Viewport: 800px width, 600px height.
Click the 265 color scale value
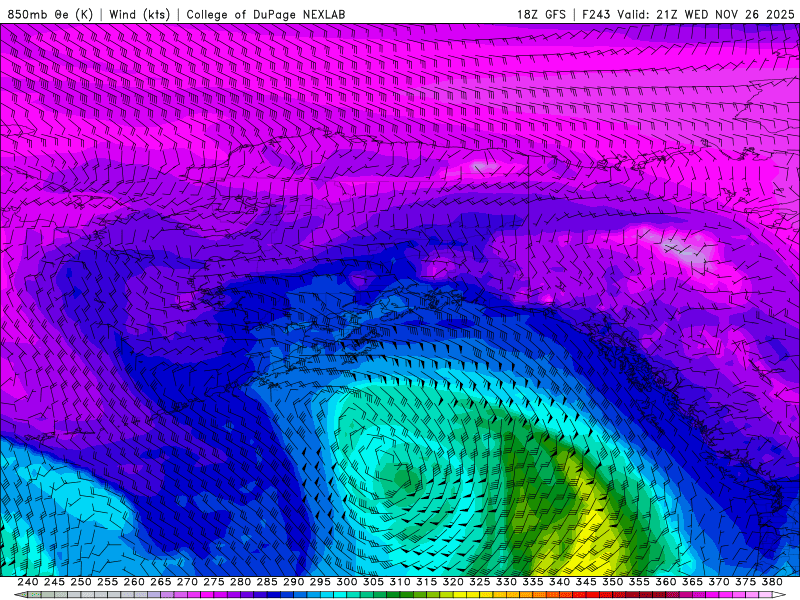[x=160, y=582]
